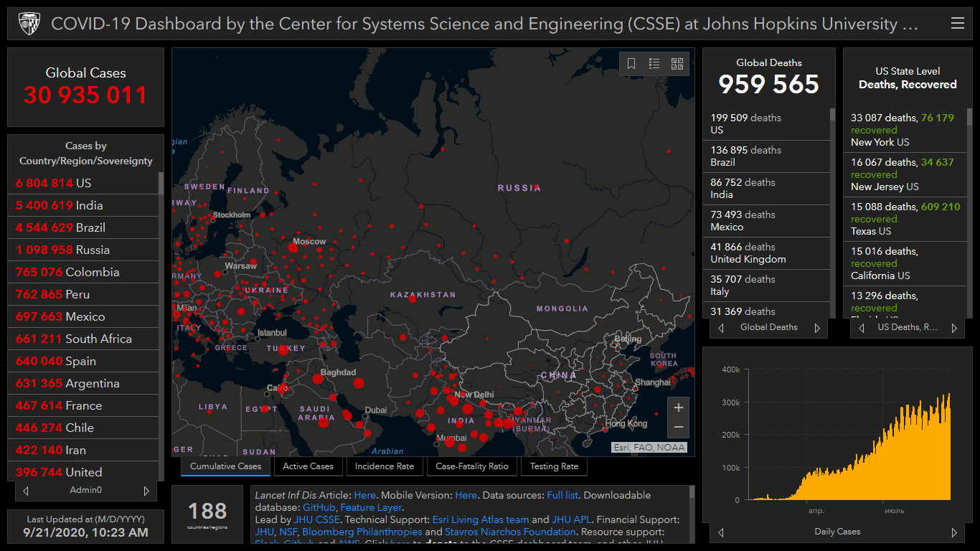The image size is (980, 551).
Task: Click the map bookmarks icon
Action: coord(631,64)
